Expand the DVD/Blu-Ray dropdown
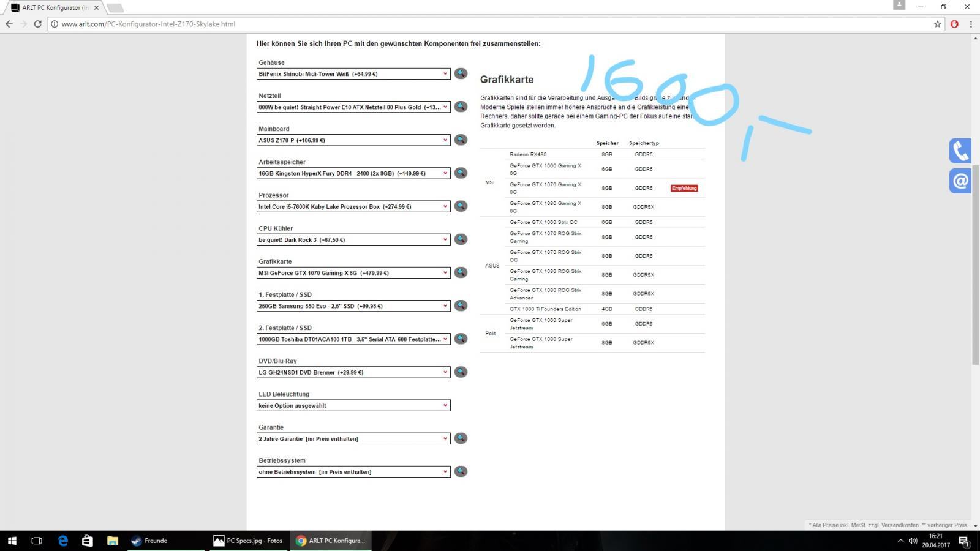The image size is (980, 551). [x=353, y=372]
